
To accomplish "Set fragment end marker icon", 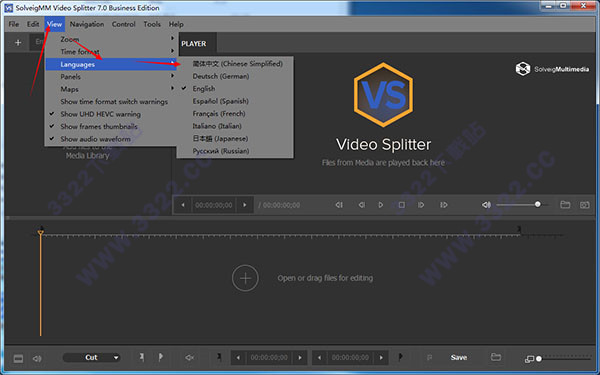I will (400, 357).
